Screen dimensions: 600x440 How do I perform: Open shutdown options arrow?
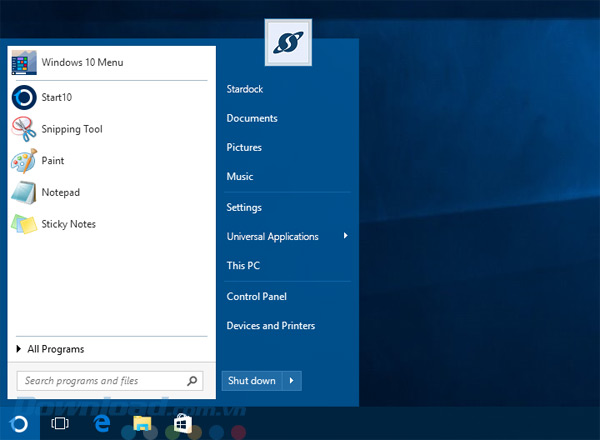pyautogui.click(x=292, y=381)
